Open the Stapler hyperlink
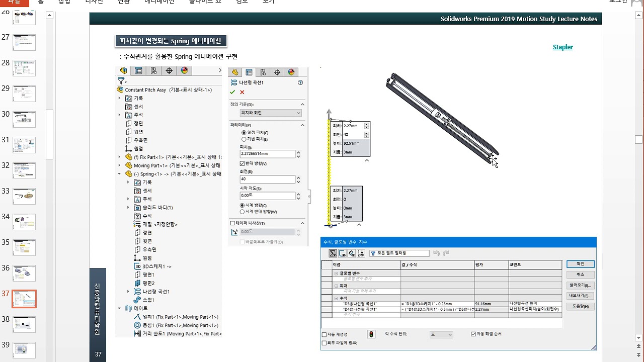Viewport: 644px width, 362px height. (563, 47)
